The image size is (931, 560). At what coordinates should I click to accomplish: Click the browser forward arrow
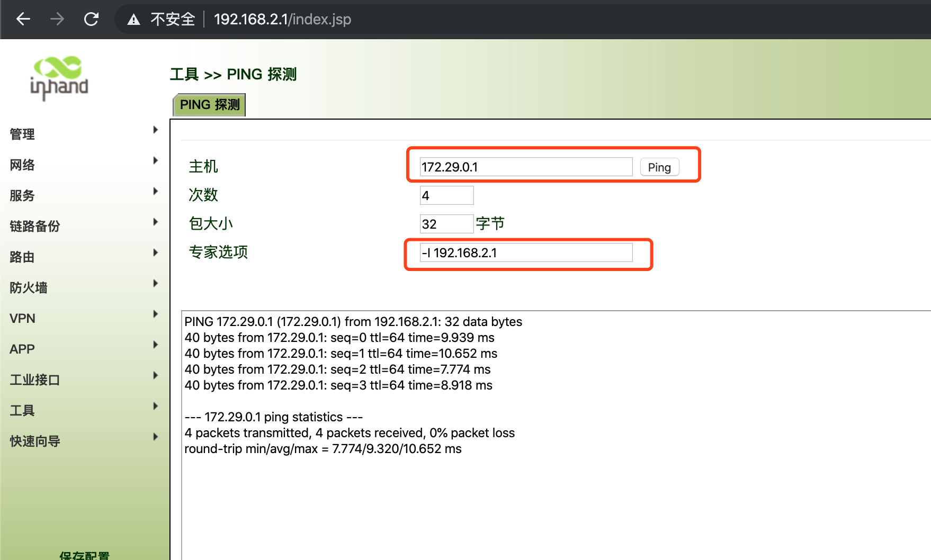57,20
